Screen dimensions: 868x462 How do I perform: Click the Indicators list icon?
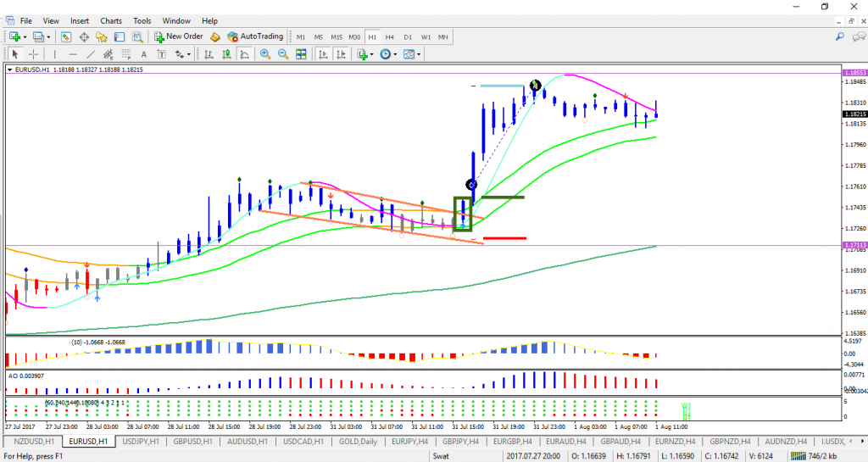point(363,54)
